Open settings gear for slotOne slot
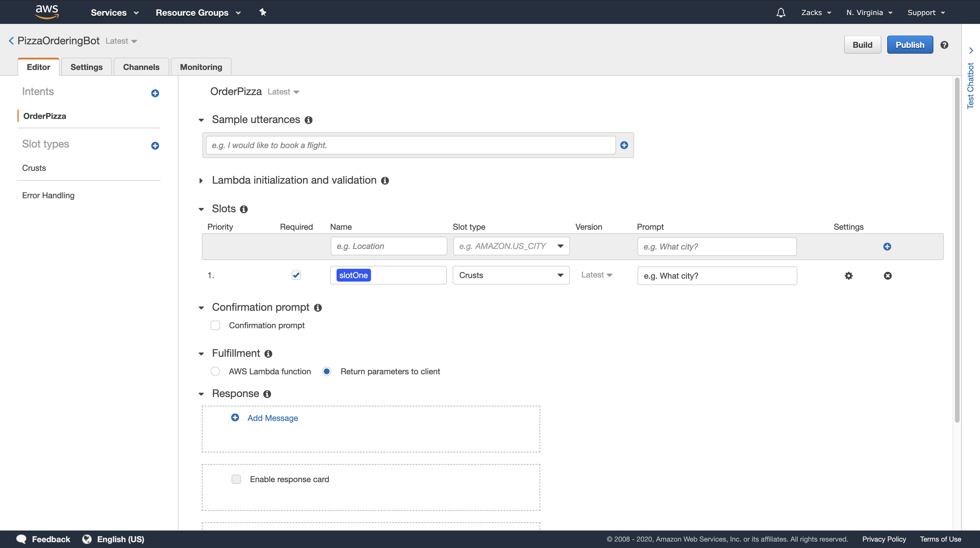Viewport: 980px width, 548px height. coord(848,276)
